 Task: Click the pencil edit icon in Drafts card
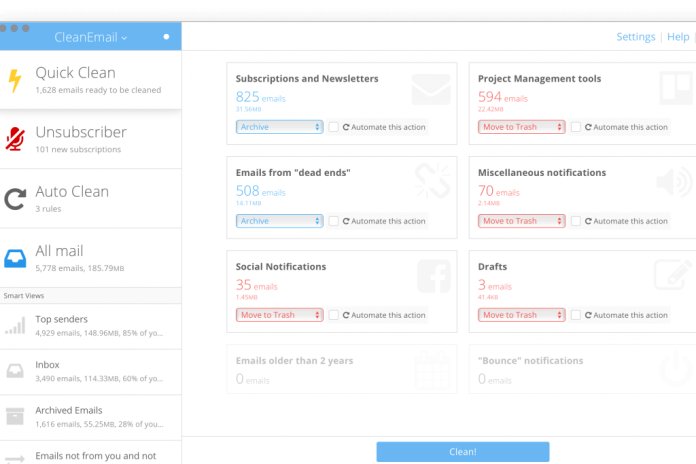pos(673,274)
